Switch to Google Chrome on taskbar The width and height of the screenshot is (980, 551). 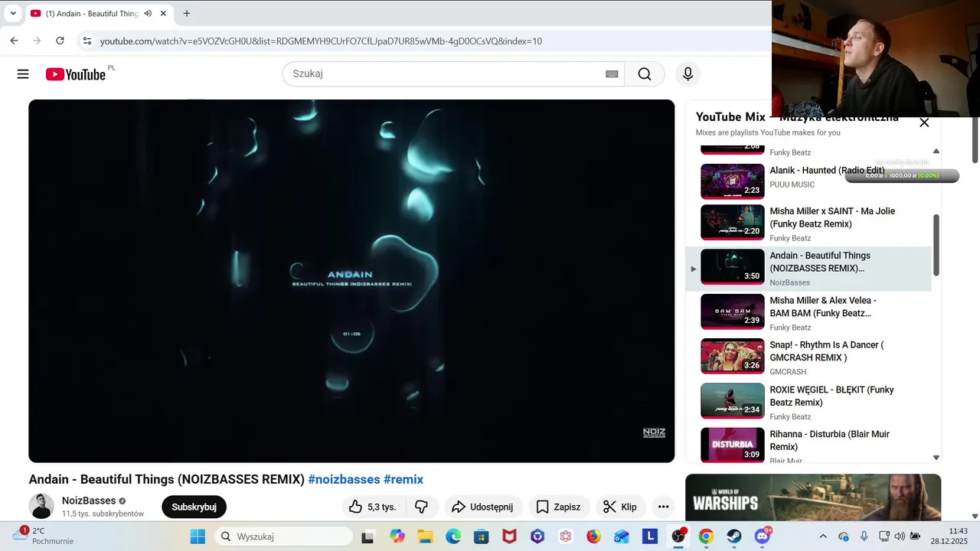click(x=706, y=536)
